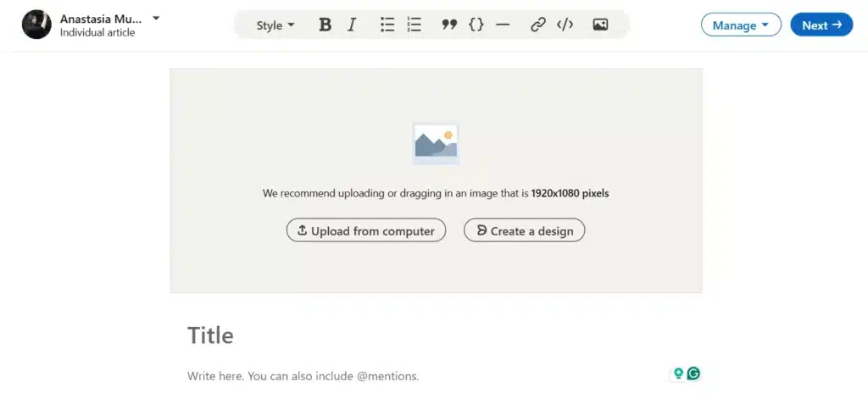Open the Style dropdown
868x415 pixels.
coord(275,25)
